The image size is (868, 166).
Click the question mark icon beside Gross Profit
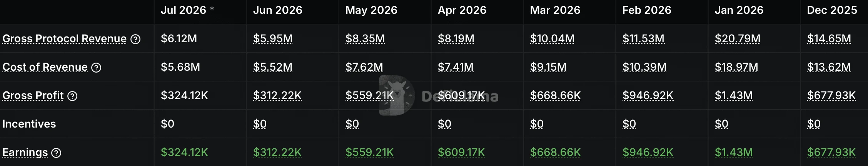[72, 96]
